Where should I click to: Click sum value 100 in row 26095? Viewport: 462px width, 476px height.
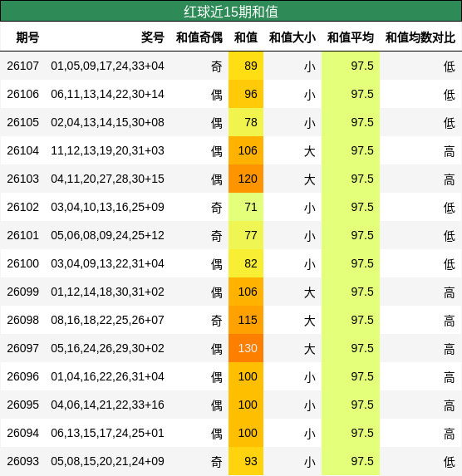click(x=246, y=405)
